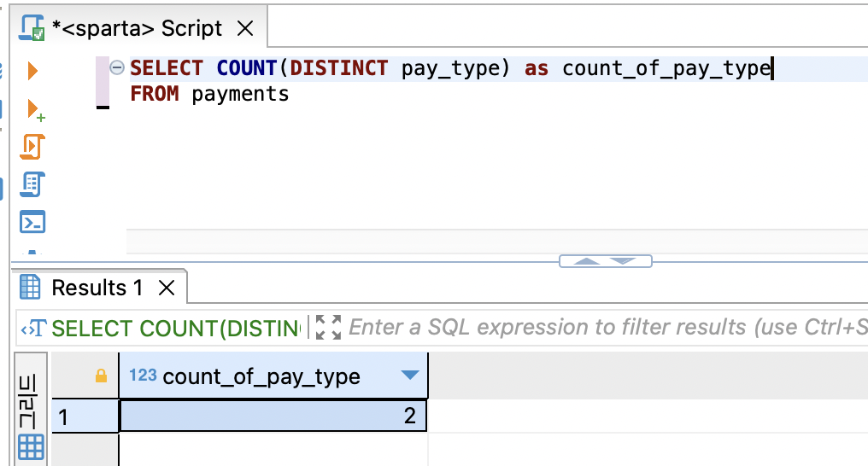The height and width of the screenshot is (466, 868).
Task: Open SQL console terminal icon
Action: tap(32, 222)
